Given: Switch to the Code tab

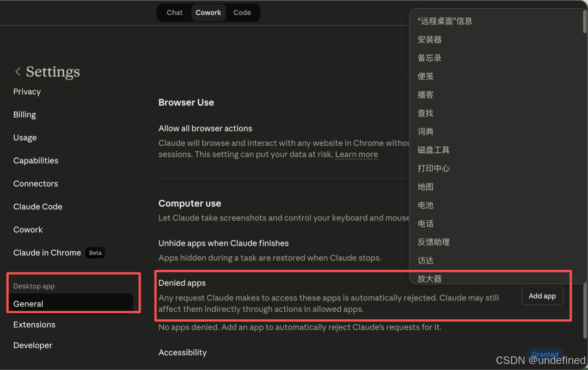Looking at the screenshot, I should [242, 13].
